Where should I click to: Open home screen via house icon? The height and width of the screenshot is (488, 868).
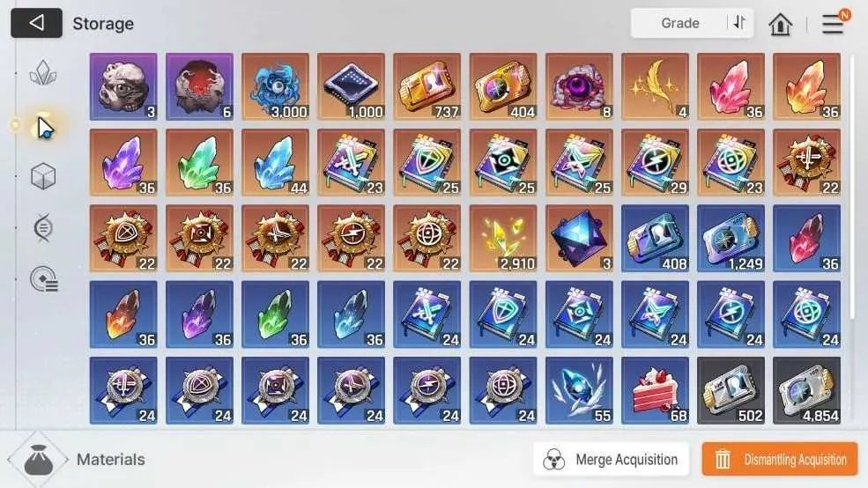click(780, 24)
